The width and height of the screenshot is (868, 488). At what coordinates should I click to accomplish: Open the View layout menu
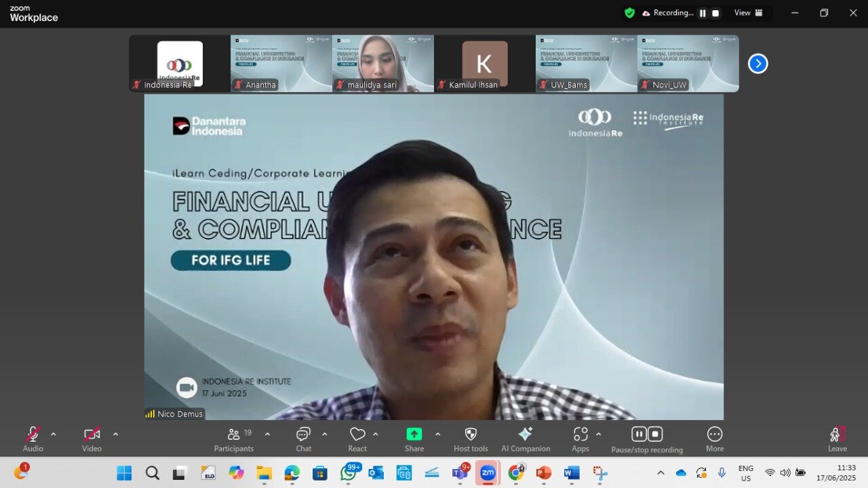point(749,13)
